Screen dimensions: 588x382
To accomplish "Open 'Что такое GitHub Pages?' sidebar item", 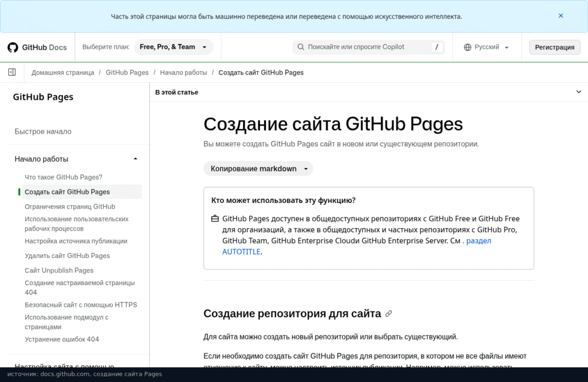I will [63, 177].
